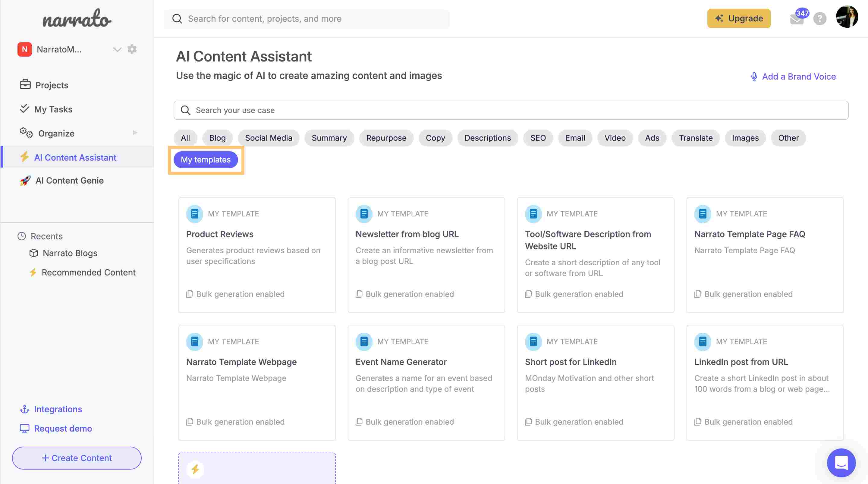The width and height of the screenshot is (868, 484).
Task: Open Projects in sidebar
Action: (x=52, y=85)
